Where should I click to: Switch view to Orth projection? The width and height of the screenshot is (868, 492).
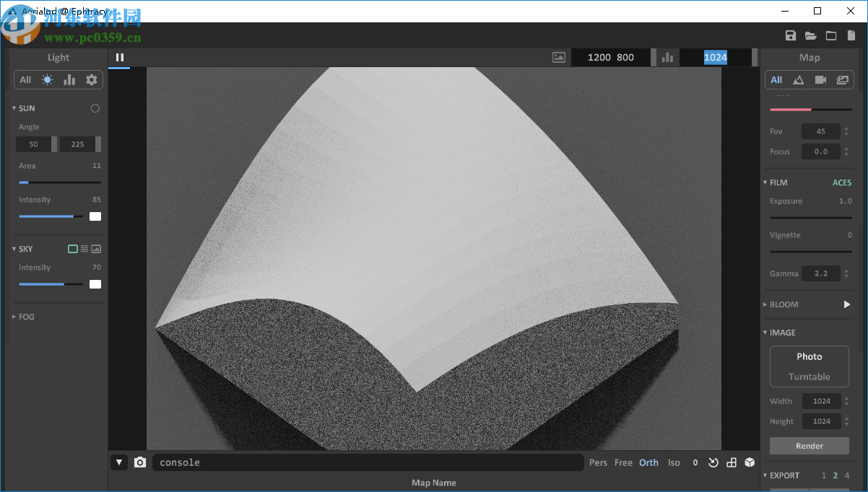(648, 462)
